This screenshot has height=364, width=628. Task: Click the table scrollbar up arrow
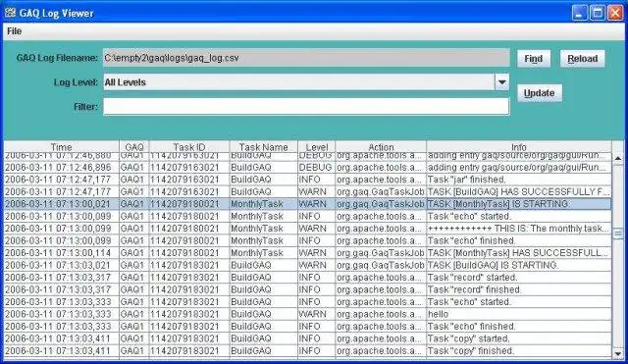(618, 159)
